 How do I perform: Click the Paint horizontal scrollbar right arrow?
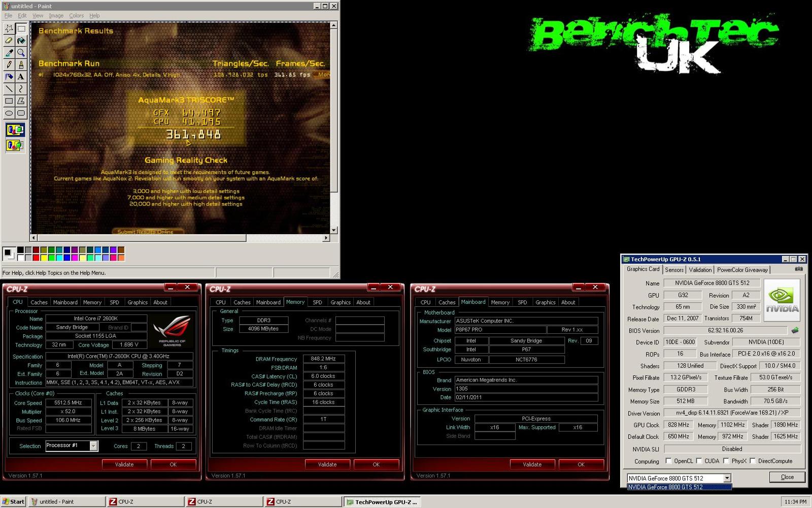click(326, 238)
